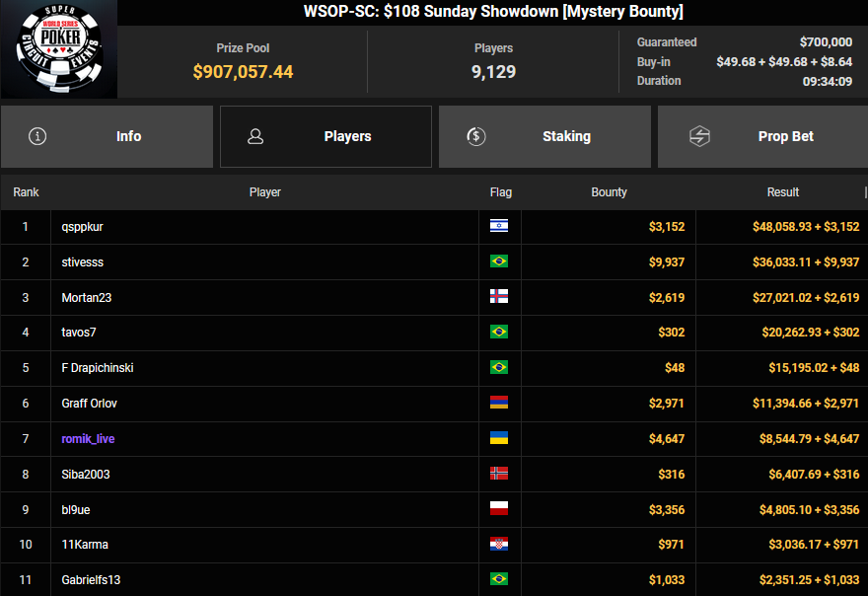Open the Info tab

point(107,136)
